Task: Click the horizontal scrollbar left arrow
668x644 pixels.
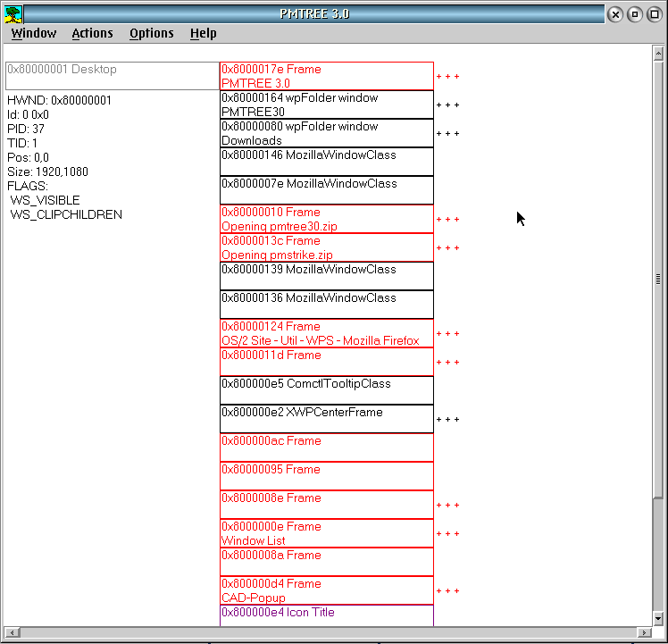Action: click(12, 632)
